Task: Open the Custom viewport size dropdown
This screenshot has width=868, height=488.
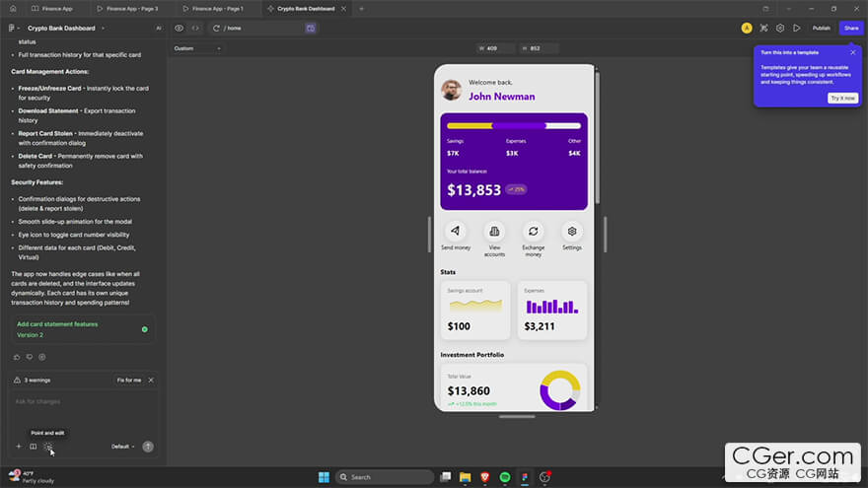Action: point(197,48)
